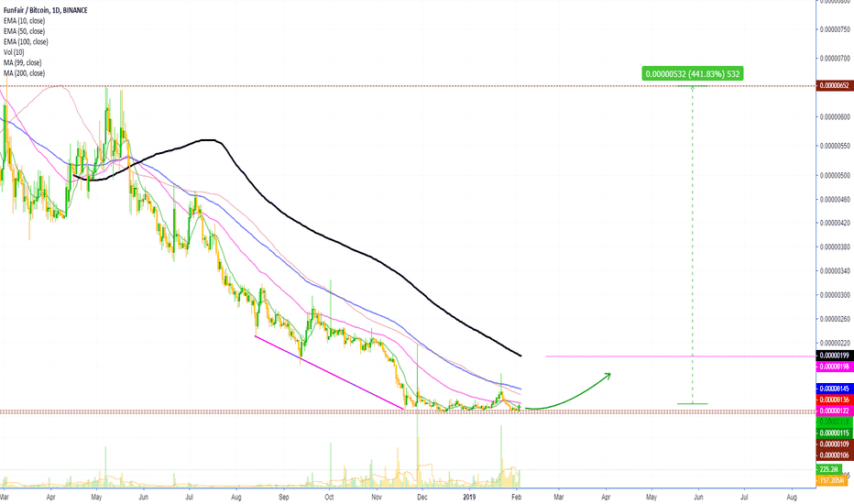Click the brown 0.00000109 price label
This screenshot has width=854, height=504.
pyautogui.click(x=833, y=444)
